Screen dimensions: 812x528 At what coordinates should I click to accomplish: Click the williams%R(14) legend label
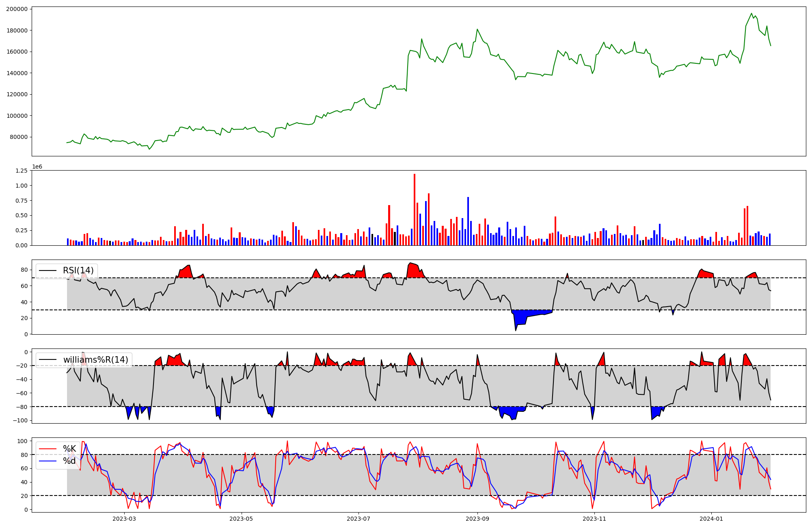[x=95, y=360]
